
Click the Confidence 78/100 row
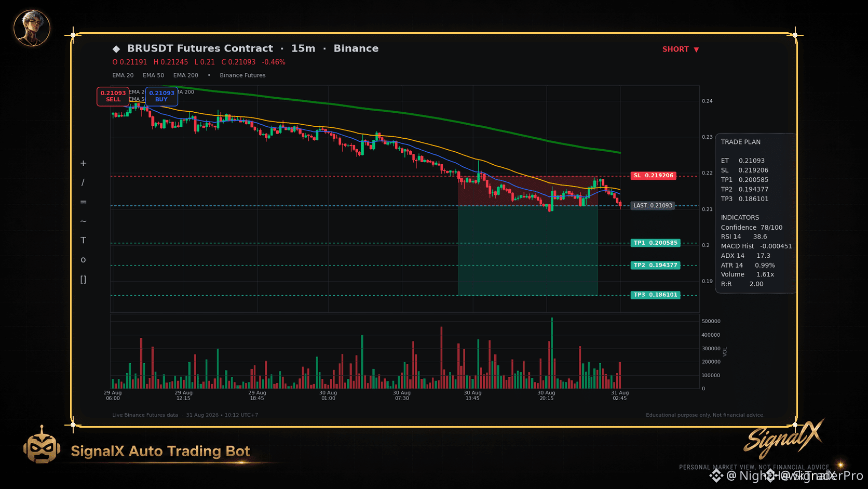pos(751,228)
